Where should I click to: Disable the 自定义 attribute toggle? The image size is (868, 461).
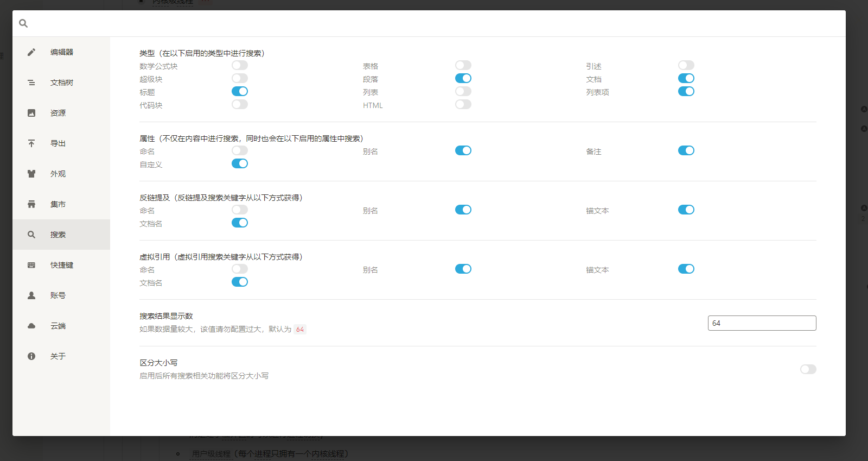tap(240, 163)
